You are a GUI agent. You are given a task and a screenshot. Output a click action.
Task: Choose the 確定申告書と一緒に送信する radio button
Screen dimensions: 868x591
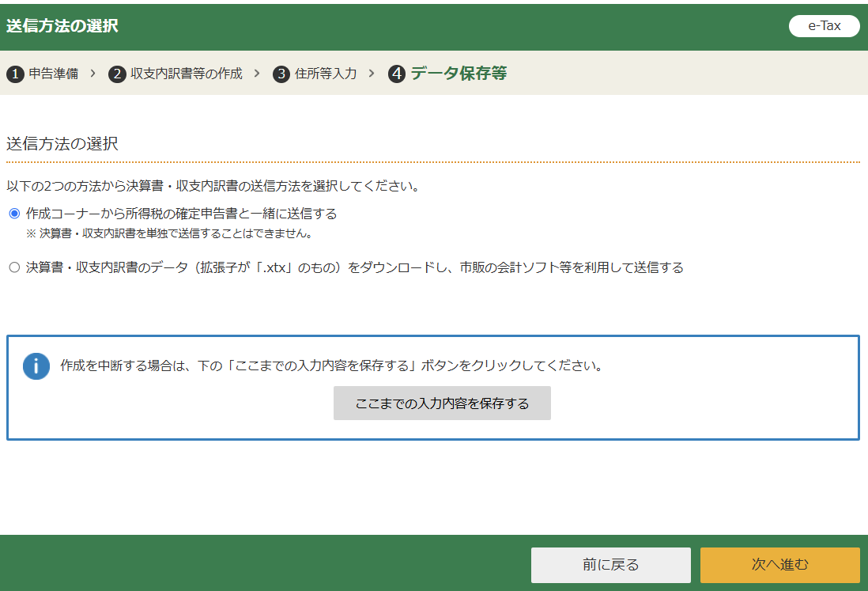(x=14, y=214)
